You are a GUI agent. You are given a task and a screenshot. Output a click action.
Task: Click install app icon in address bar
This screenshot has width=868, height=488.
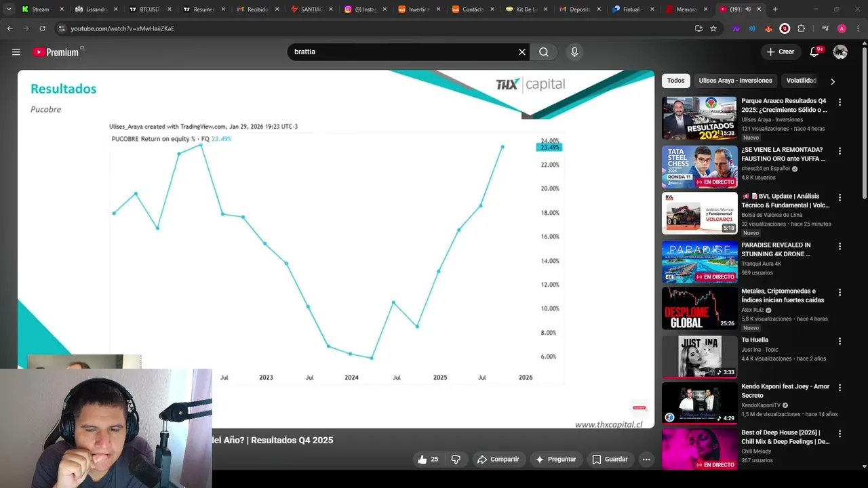(x=698, y=28)
